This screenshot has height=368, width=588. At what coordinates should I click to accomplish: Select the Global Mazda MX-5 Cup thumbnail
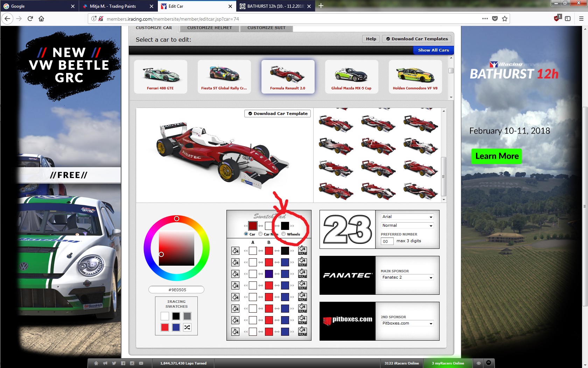click(351, 77)
